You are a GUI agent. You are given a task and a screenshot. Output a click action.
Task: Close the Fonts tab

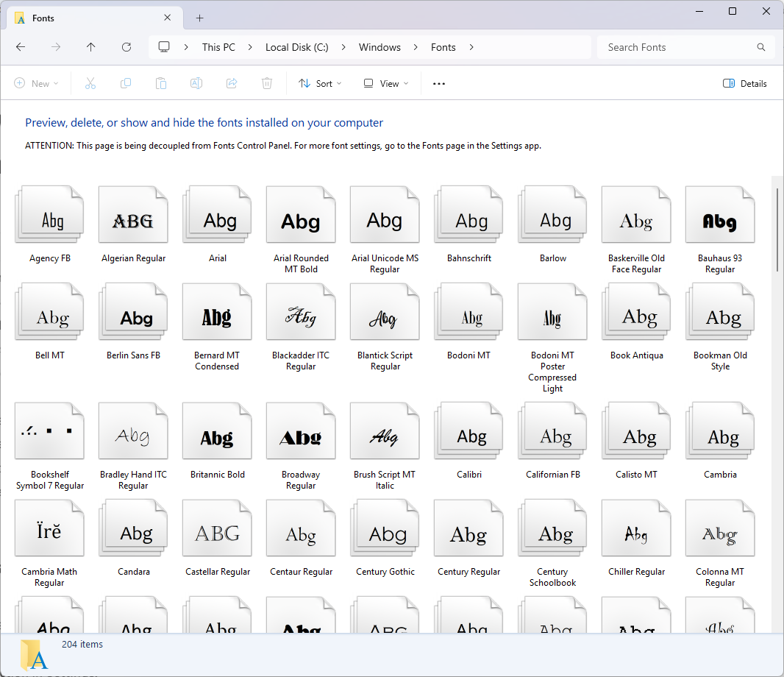pyautogui.click(x=168, y=18)
